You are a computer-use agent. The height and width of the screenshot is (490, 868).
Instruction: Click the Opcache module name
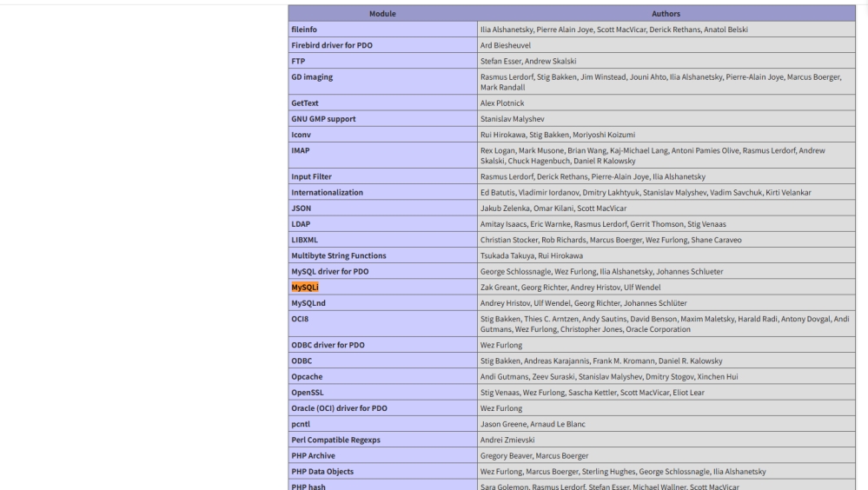[x=307, y=376]
